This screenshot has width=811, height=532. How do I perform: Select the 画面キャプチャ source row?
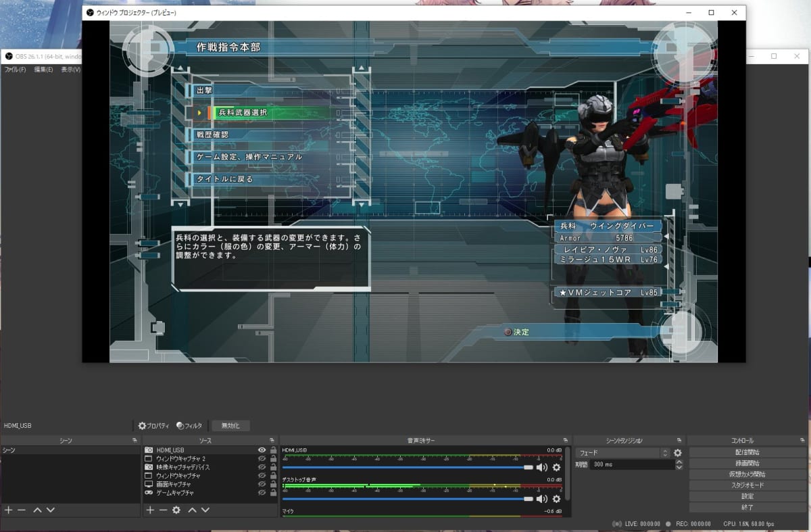(210, 484)
